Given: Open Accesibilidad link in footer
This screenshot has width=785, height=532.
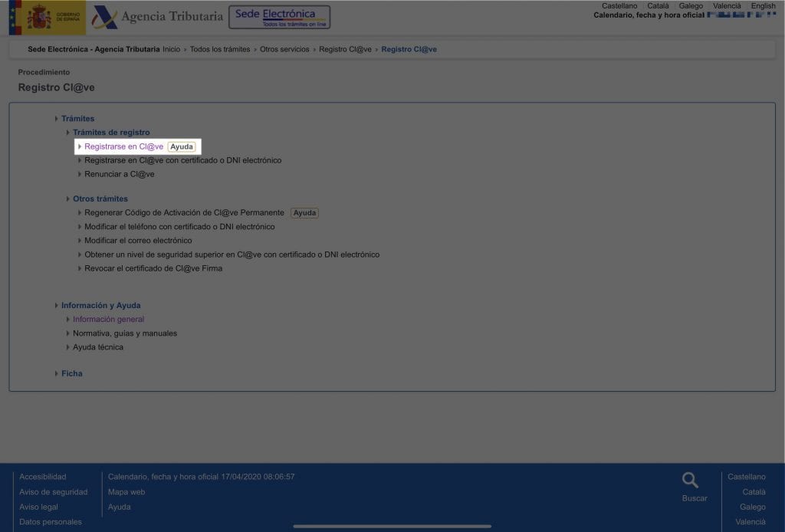Looking at the screenshot, I should click(43, 477).
